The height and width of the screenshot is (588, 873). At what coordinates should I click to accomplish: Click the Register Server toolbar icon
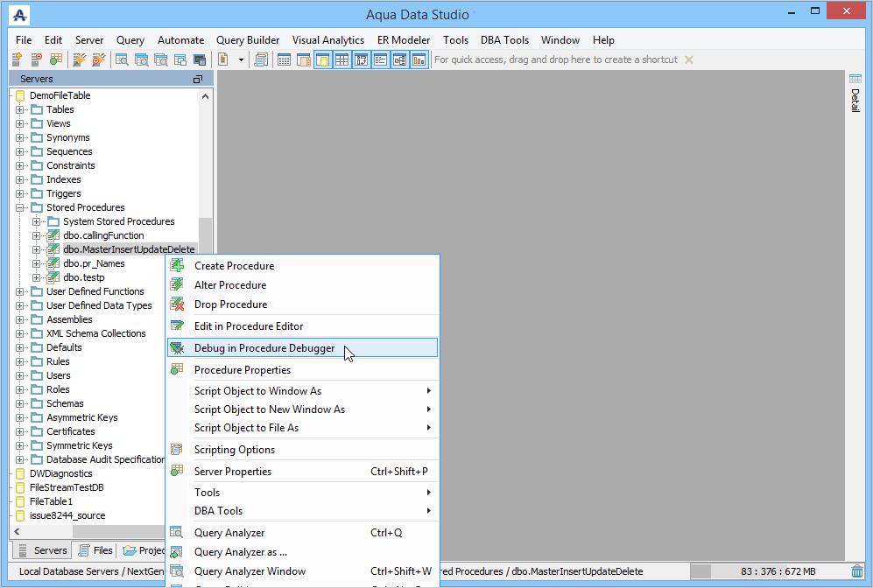[17, 59]
